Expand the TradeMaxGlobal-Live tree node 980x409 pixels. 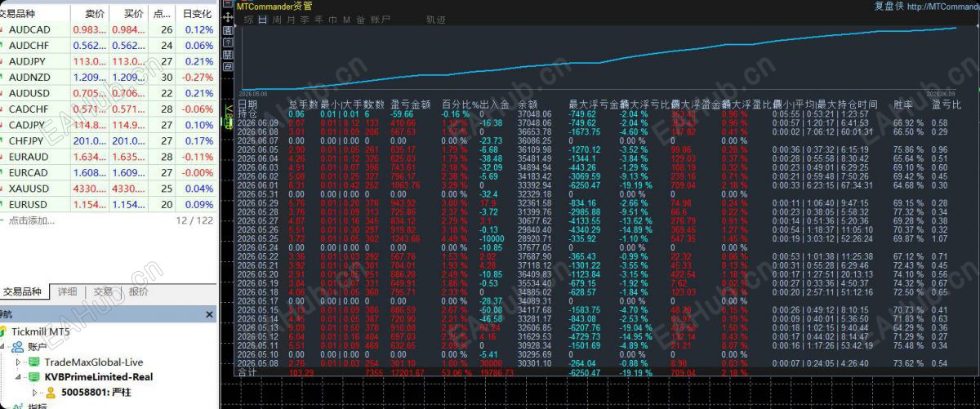pyautogui.click(x=19, y=362)
